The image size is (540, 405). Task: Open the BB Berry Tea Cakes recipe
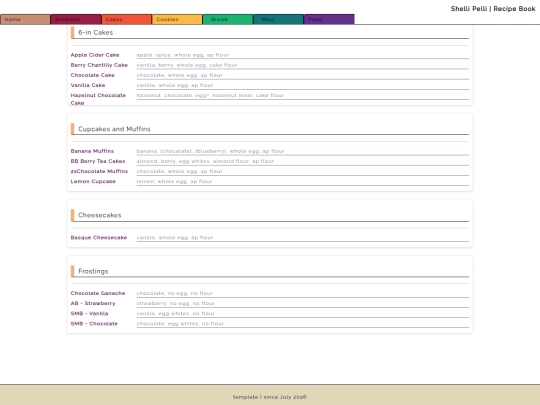97,161
